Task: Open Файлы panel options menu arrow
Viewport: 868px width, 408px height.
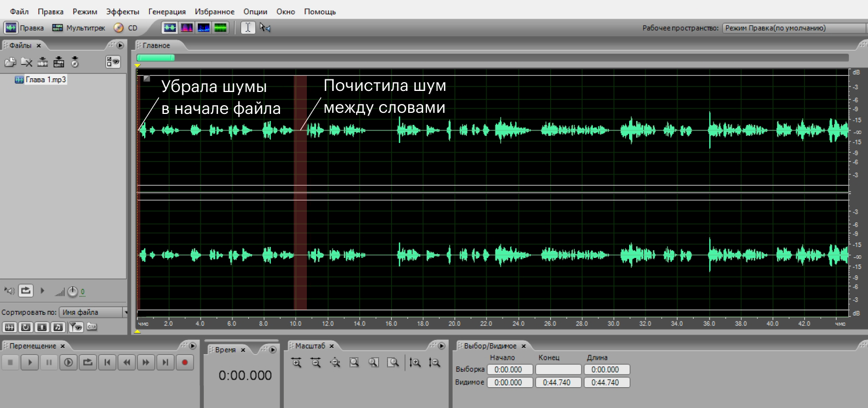Action: tap(120, 45)
